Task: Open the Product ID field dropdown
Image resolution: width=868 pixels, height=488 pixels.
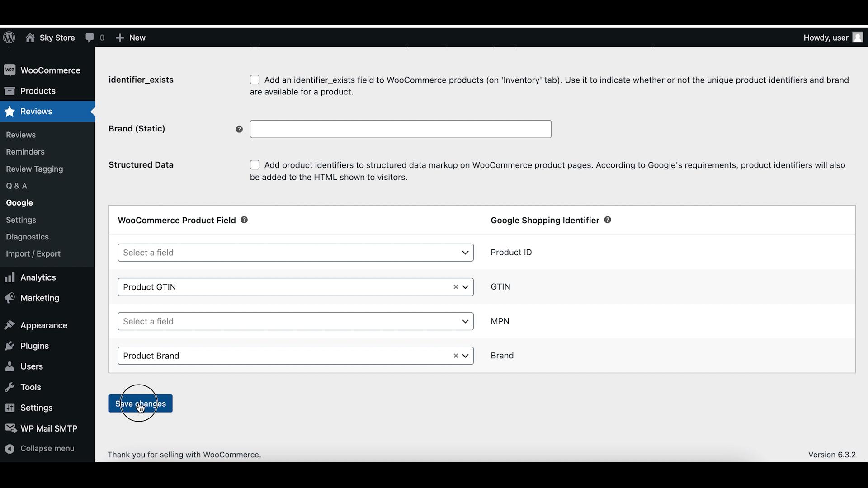Action: click(296, 253)
